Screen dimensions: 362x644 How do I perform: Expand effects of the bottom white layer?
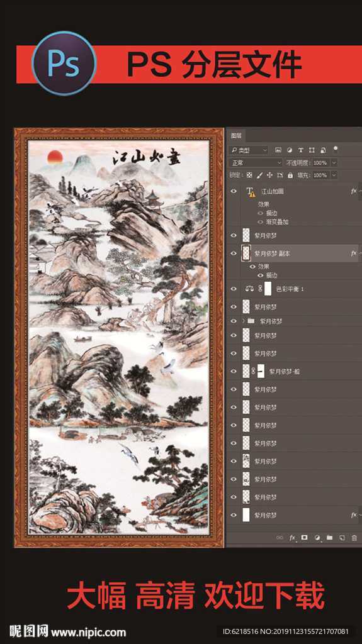360,514
